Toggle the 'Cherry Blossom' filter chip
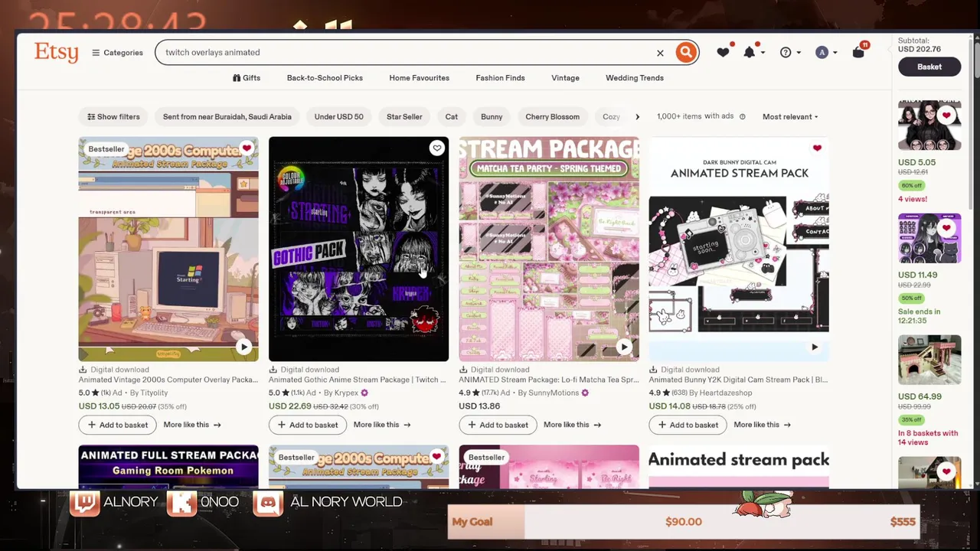The width and height of the screenshot is (980, 551). point(552,117)
